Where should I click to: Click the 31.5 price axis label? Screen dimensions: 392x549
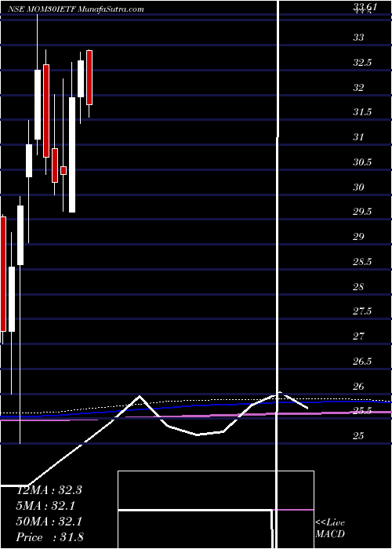(x=362, y=112)
